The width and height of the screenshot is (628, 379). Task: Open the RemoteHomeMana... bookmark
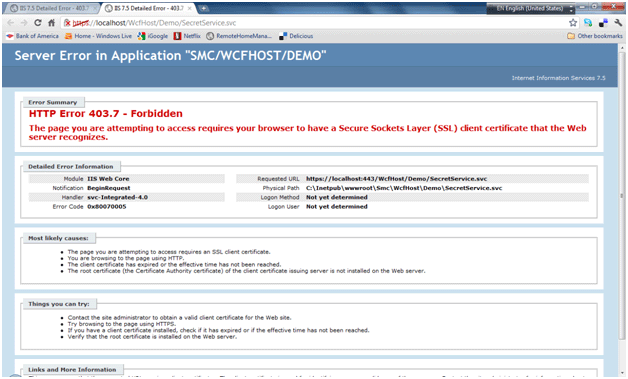click(x=239, y=36)
